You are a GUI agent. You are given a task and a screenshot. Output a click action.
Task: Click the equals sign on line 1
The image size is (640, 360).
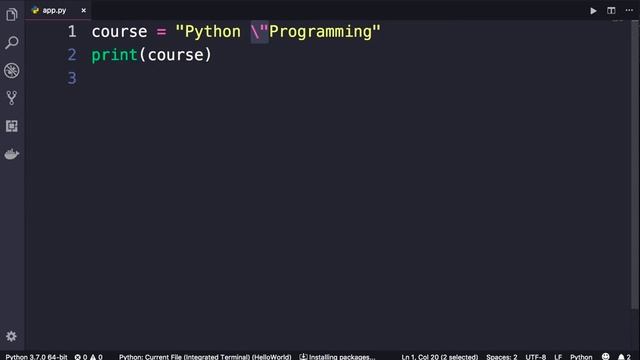(x=162, y=32)
